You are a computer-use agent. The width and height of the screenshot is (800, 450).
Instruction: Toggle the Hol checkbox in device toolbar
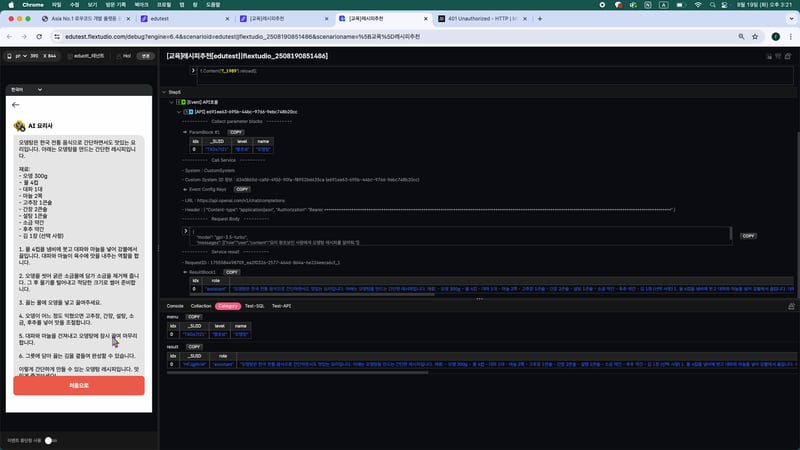pos(117,57)
